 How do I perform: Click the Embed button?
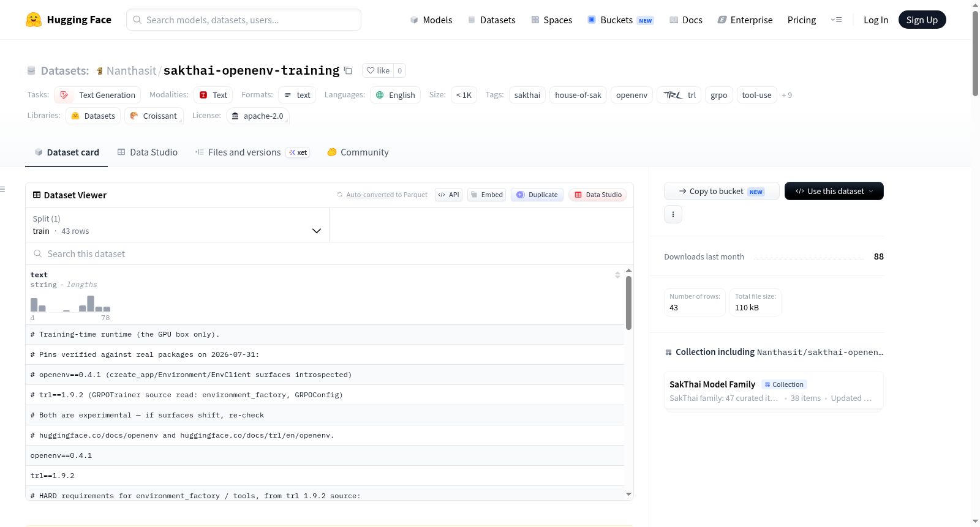coord(486,195)
